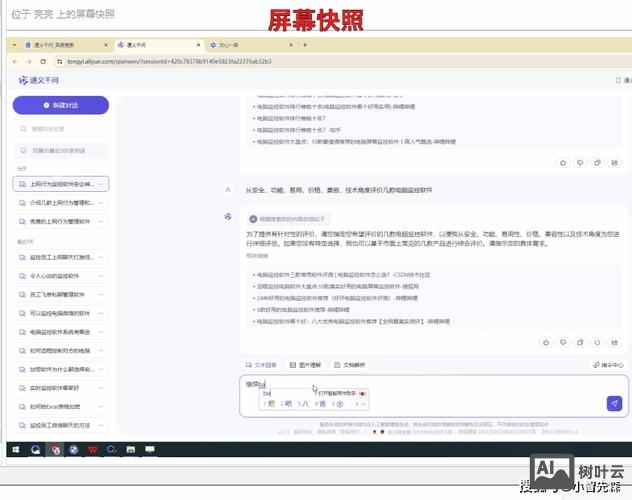
Task: Open more menu for 如何给Excel表格加密 chat
Action: pyautogui.click(x=101, y=407)
